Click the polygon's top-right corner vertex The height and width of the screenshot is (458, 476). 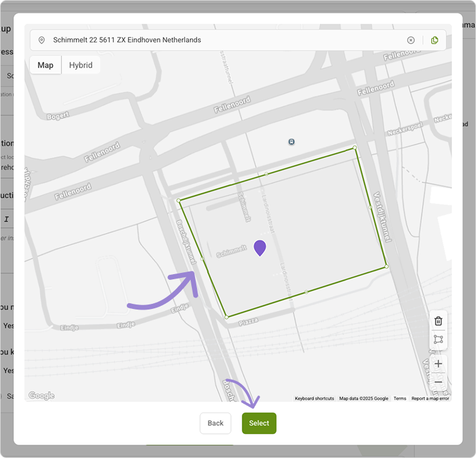click(x=355, y=148)
